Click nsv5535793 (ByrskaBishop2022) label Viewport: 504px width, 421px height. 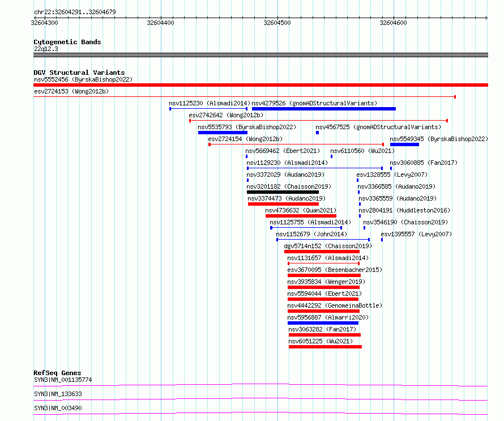[247, 127]
